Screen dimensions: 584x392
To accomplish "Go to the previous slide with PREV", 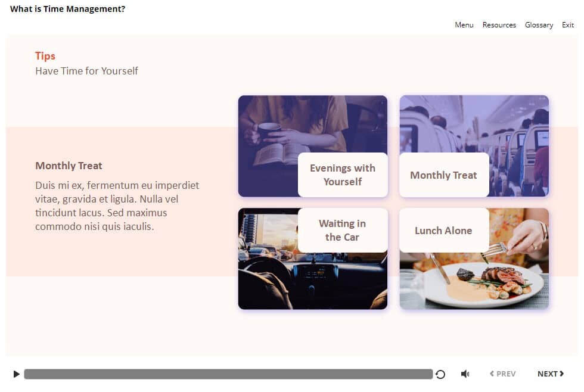I will point(502,374).
